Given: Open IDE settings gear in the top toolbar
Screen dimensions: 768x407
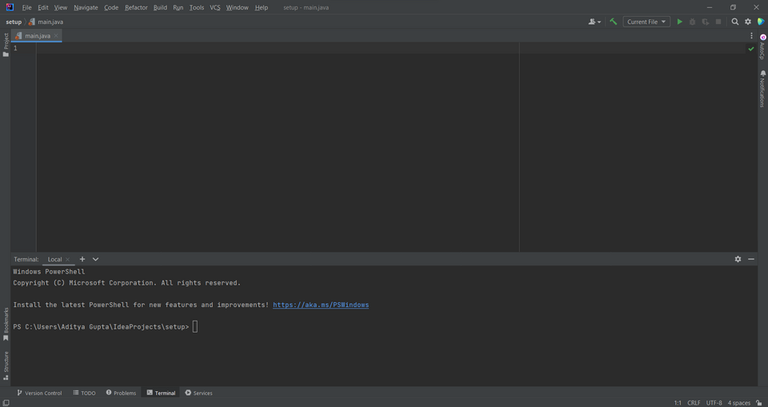Looking at the screenshot, I should 748,21.
